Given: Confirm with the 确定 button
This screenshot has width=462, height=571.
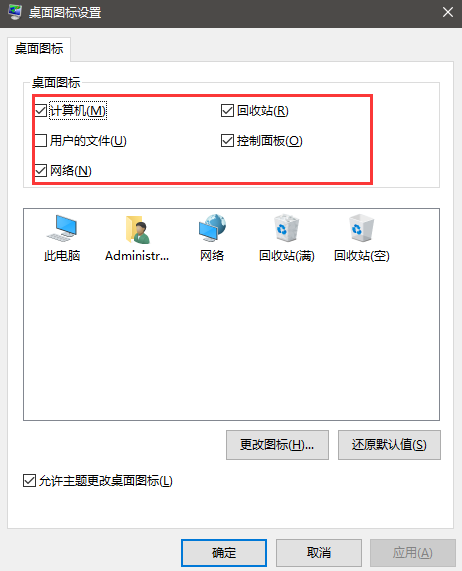Looking at the screenshot, I should pos(224,553).
